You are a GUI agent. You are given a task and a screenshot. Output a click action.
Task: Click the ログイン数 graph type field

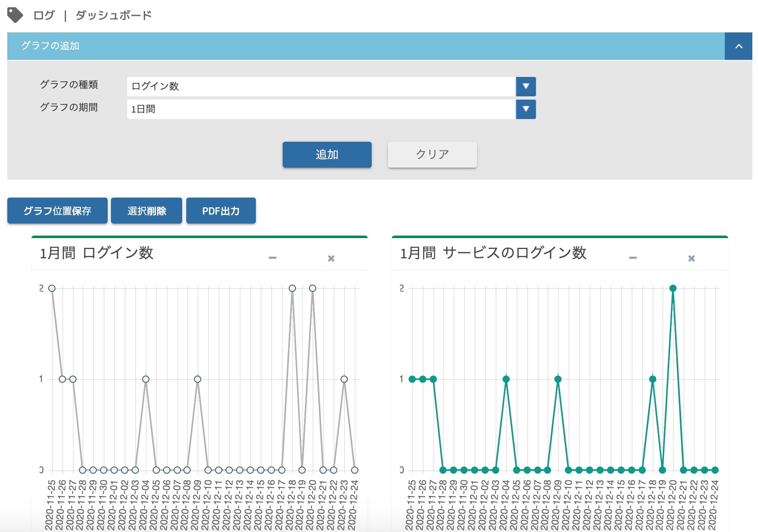point(321,86)
